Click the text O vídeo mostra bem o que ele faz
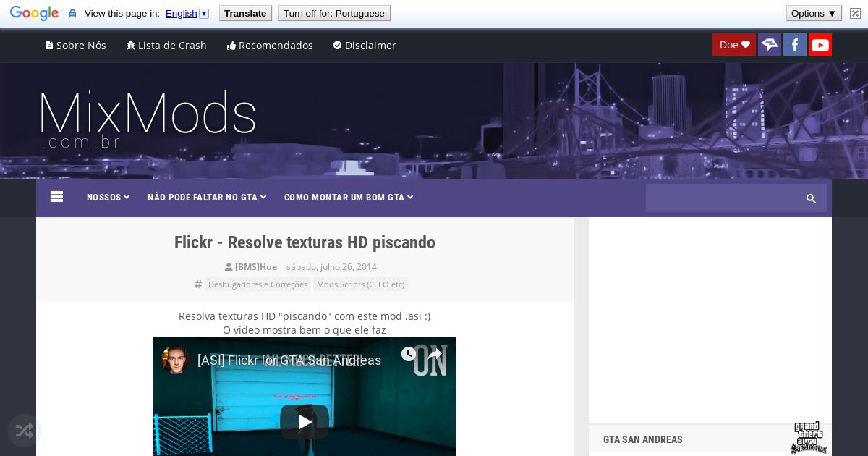868x456 pixels. [x=305, y=330]
